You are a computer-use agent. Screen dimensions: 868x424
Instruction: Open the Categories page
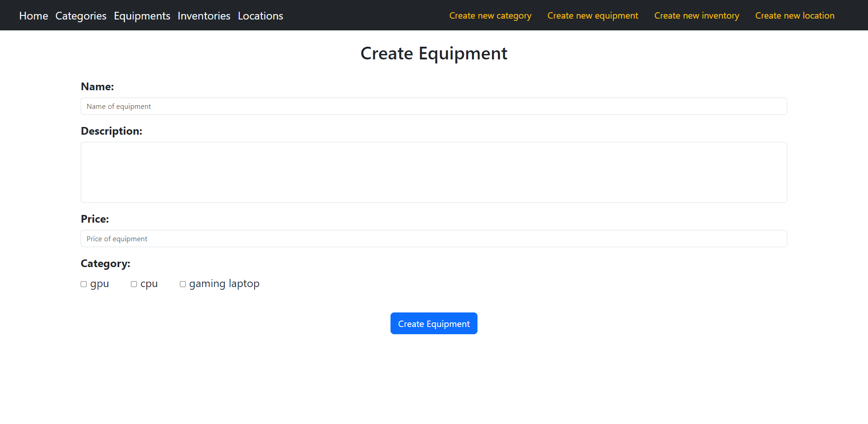(x=81, y=15)
